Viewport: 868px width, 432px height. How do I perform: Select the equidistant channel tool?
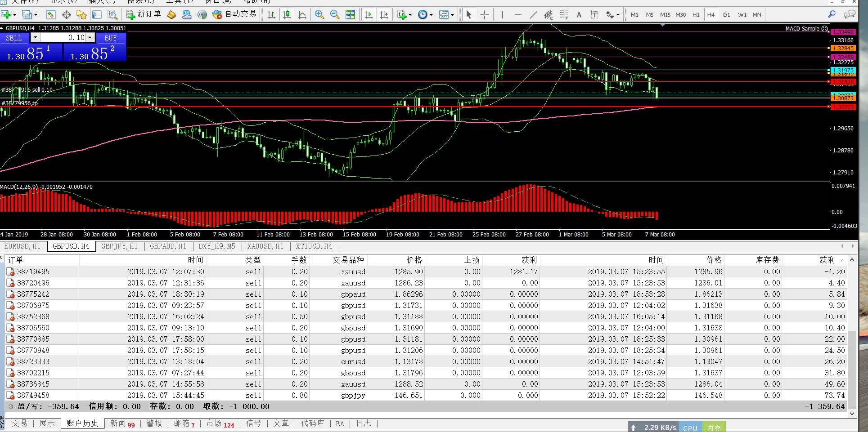coord(549,15)
